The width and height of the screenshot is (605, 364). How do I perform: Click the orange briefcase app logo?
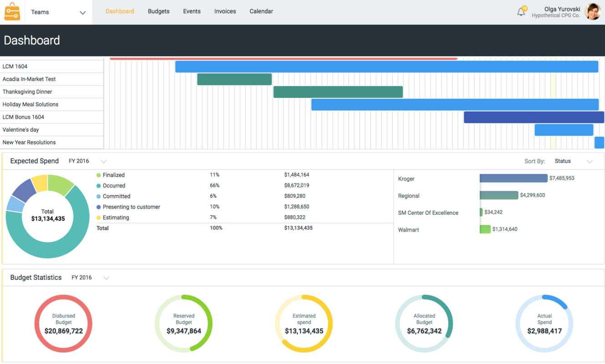tap(12, 11)
